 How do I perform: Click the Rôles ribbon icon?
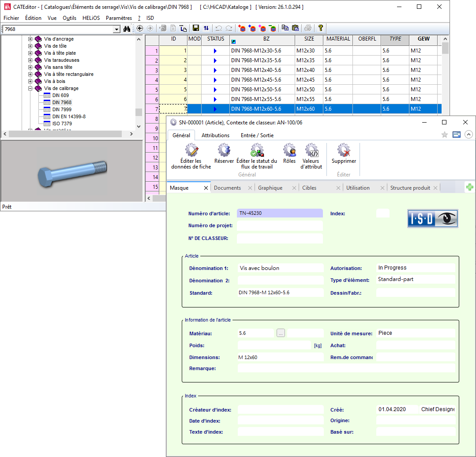pos(289,154)
